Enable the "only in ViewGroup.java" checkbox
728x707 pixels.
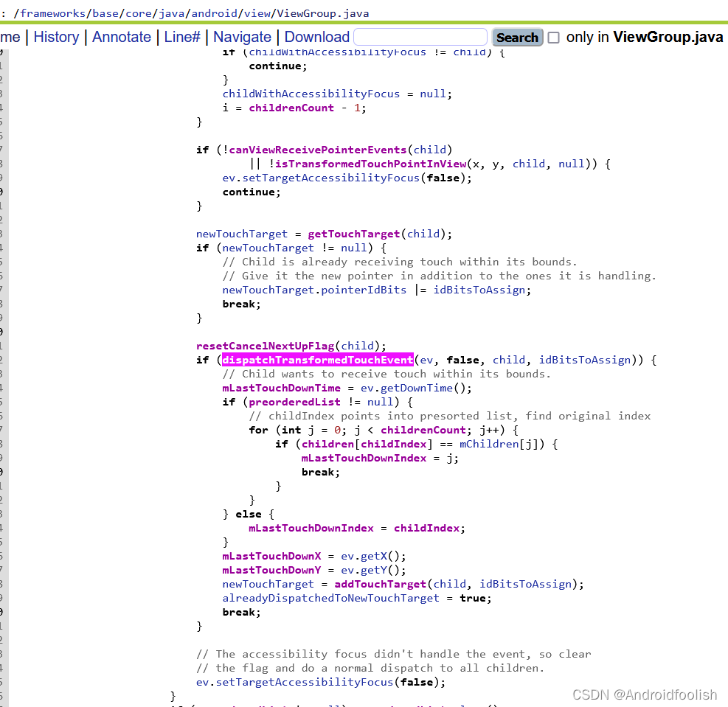553,37
